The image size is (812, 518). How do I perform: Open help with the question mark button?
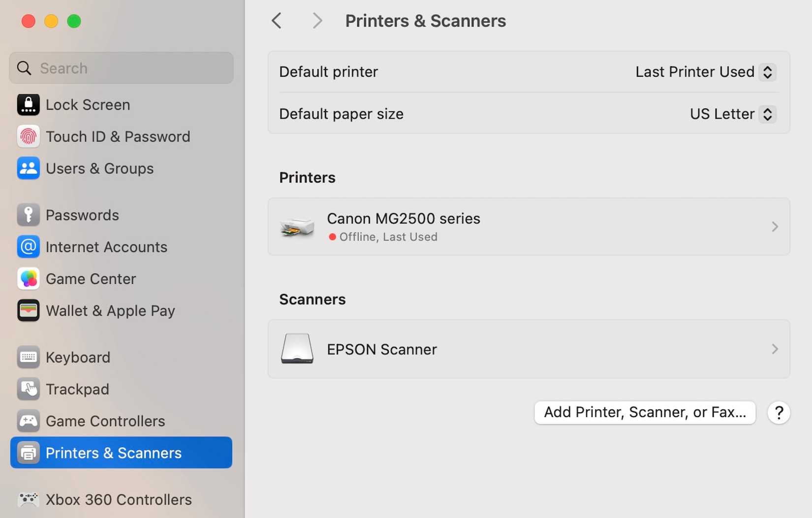tap(779, 413)
